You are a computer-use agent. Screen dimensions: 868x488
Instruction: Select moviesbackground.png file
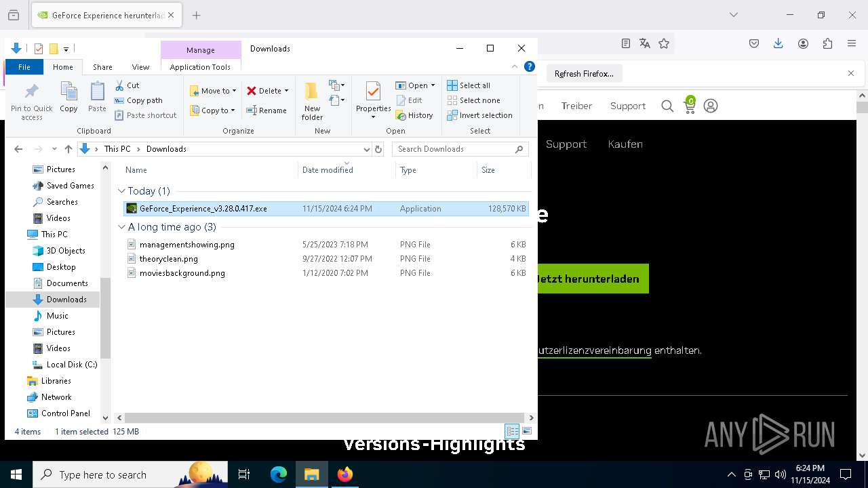326,273
